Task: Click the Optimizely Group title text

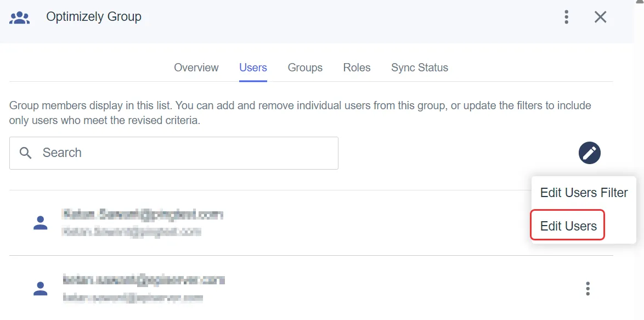Action: [x=94, y=17]
